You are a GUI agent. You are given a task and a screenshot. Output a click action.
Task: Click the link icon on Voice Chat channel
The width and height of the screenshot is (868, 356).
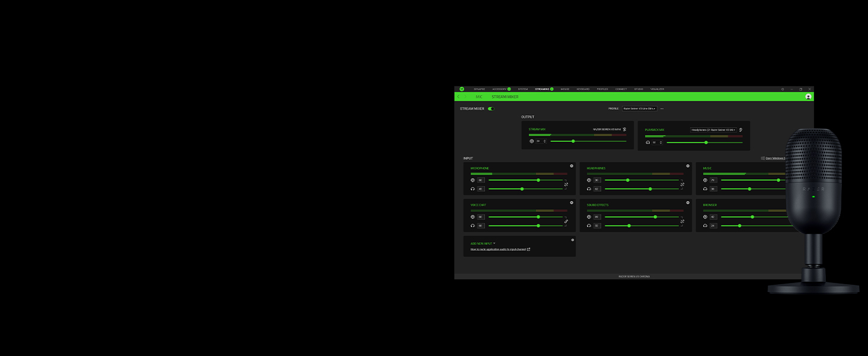coord(566,222)
